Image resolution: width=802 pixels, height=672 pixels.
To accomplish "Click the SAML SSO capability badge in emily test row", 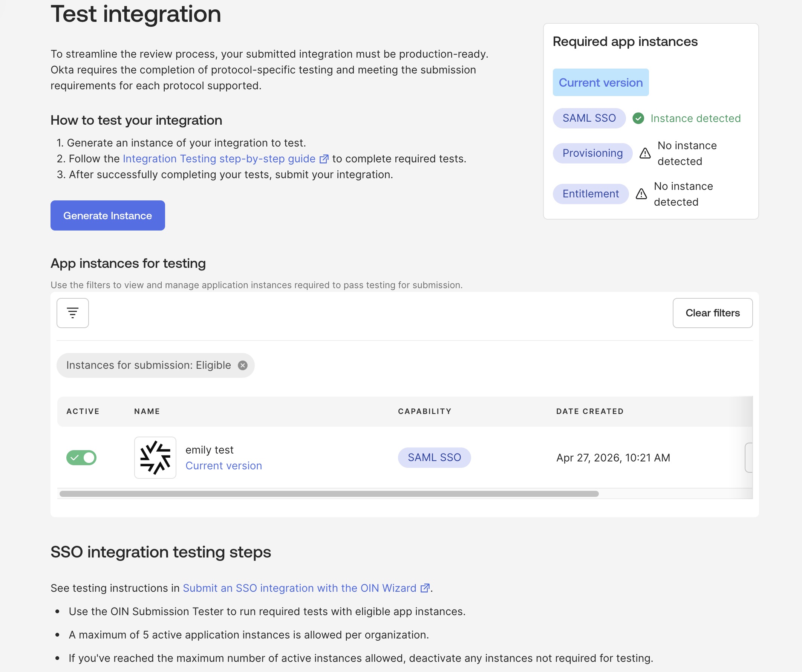I will (x=434, y=458).
